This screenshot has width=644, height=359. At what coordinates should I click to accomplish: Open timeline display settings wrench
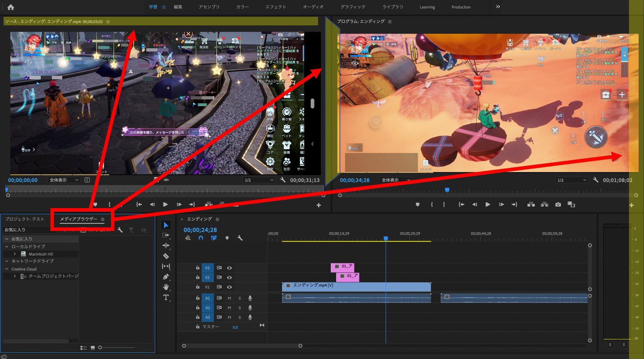pyautogui.click(x=240, y=238)
